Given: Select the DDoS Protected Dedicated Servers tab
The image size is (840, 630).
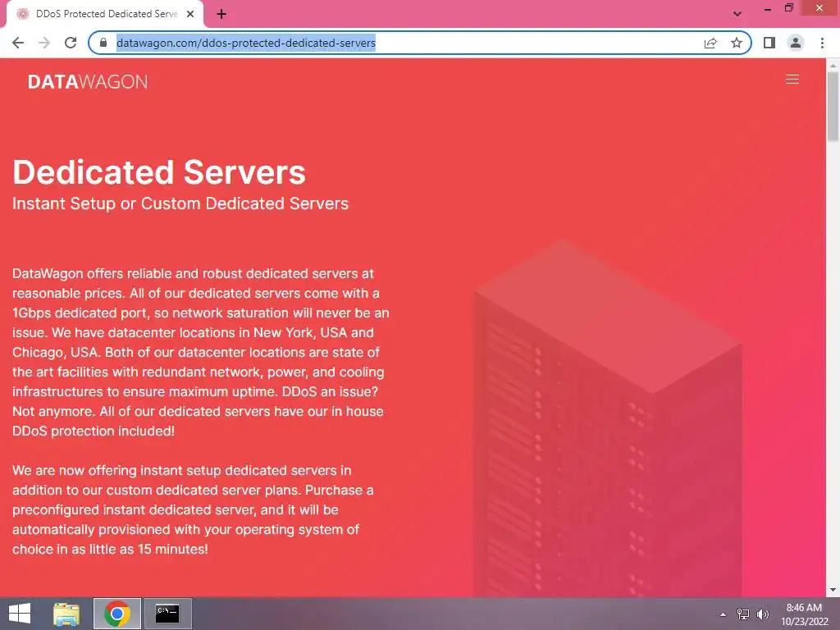Looking at the screenshot, I should pos(105,14).
